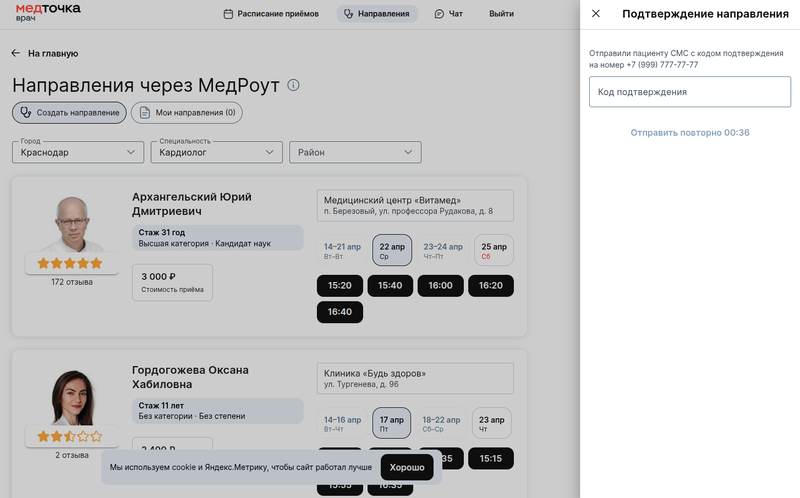Click Отправить повторно resend link

point(690,133)
